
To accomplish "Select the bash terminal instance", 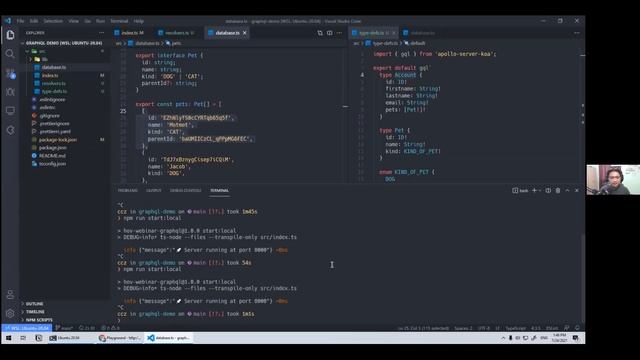I will tap(520, 191).
